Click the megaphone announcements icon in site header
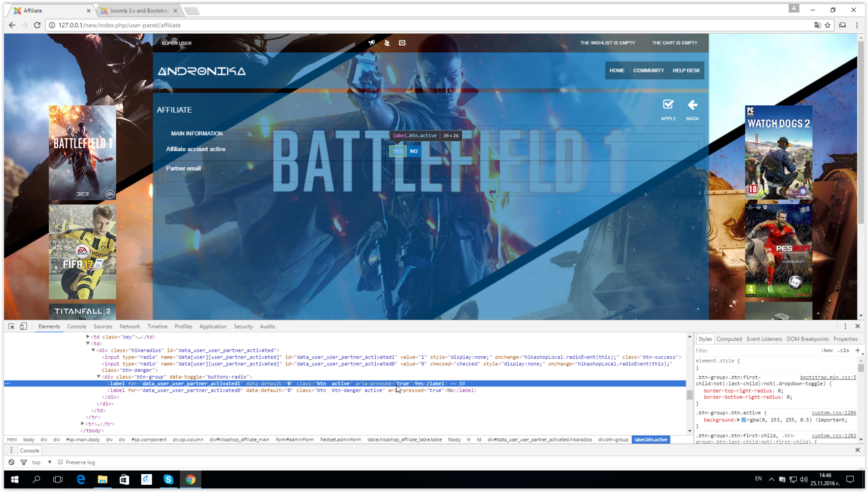 pyautogui.click(x=372, y=43)
